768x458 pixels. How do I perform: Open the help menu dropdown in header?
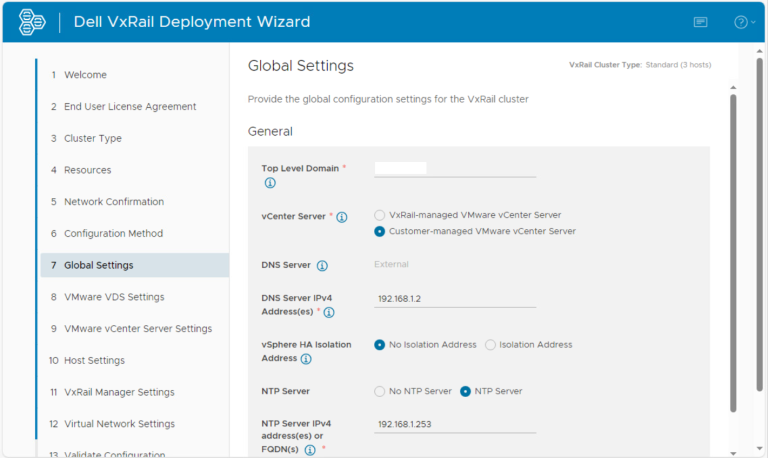pyautogui.click(x=743, y=22)
